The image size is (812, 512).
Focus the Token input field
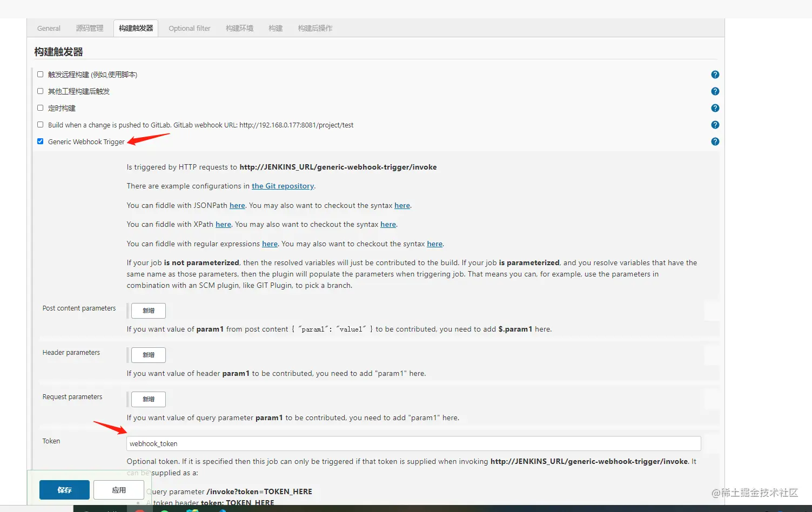413,443
